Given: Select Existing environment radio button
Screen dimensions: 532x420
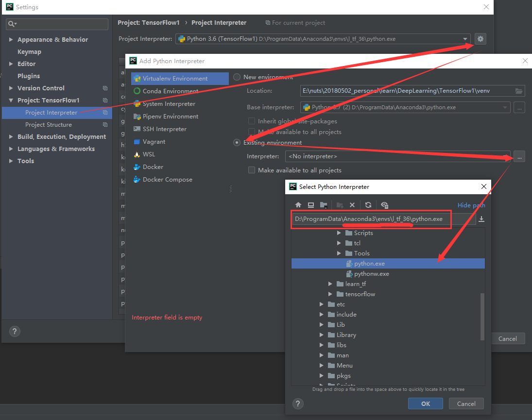Looking at the screenshot, I should coord(237,143).
